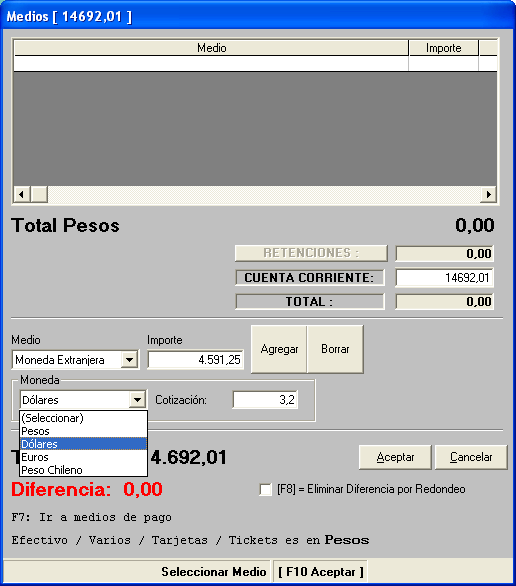Open the Medio dropdown arrow
Image resolution: width=516 pixels, height=586 pixels.
click(129, 360)
